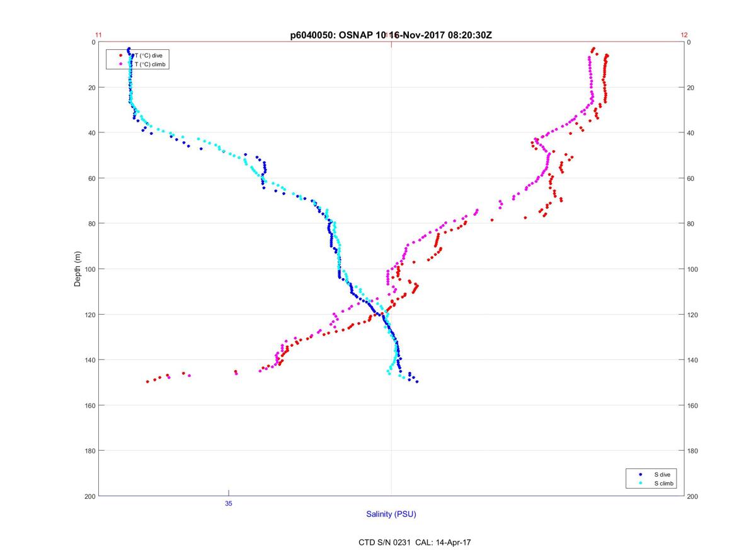
Task: Click the '120' tick on left depth axis
Action: (90, 315)
